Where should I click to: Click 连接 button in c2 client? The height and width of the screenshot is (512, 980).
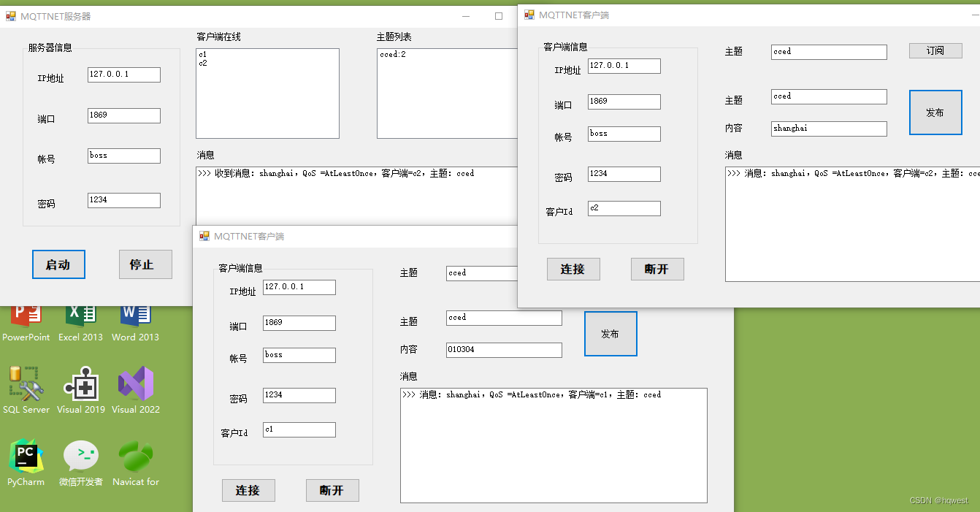(x=573, y=269)
